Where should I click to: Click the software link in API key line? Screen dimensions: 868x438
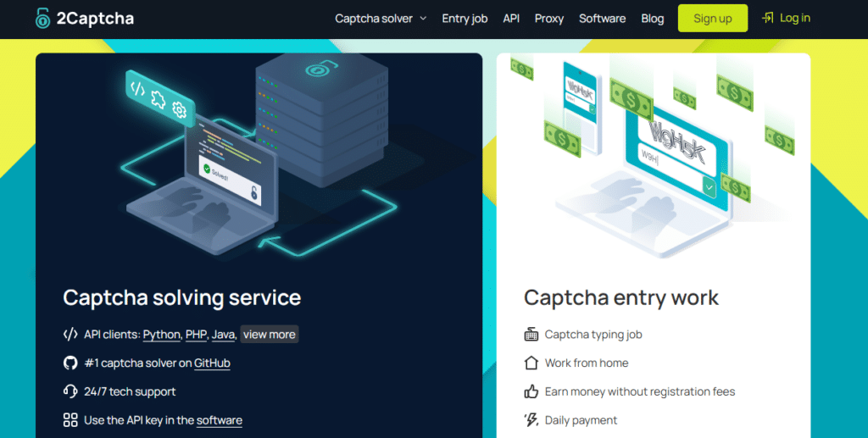click(220, 420)
